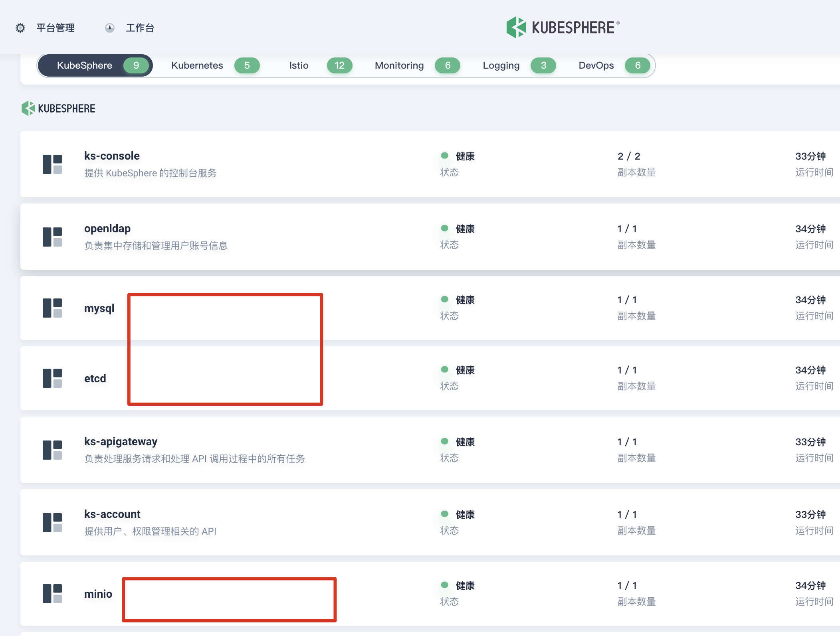Open the minio component name

[x=98, y=594]
